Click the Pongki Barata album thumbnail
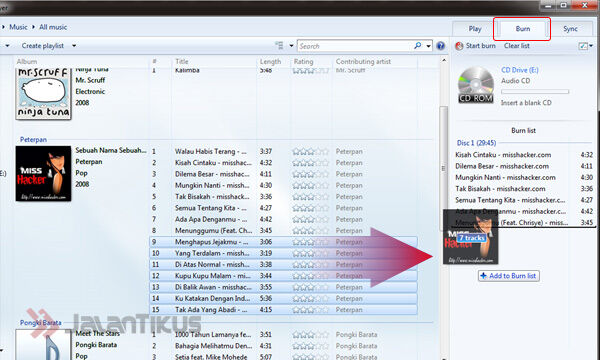This screenshot has width=600, height=360. [43, 345]
